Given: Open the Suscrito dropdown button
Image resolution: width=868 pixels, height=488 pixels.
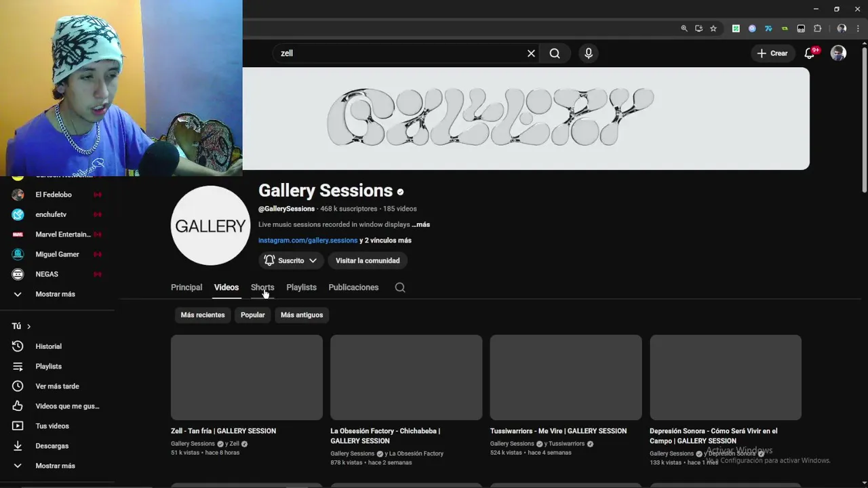Looking at the screenshot, I should (291, 260).
